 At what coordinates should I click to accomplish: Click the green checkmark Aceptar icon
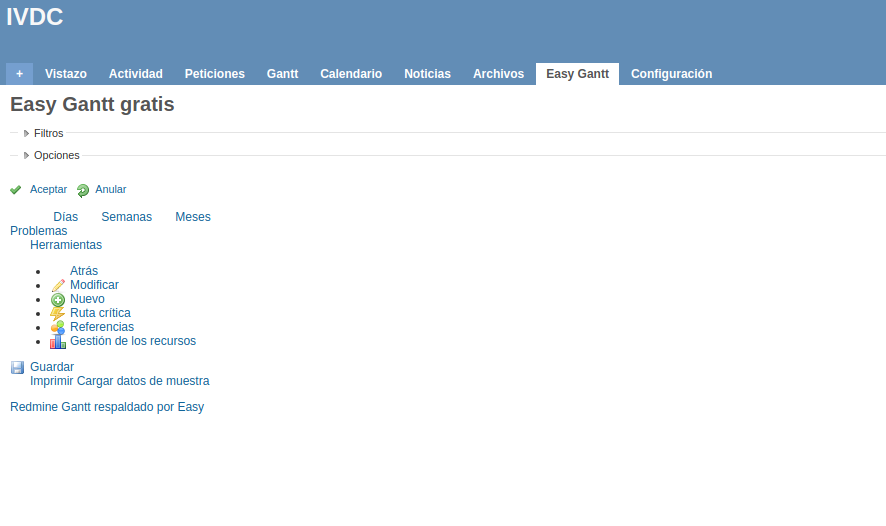click(16, 190)
